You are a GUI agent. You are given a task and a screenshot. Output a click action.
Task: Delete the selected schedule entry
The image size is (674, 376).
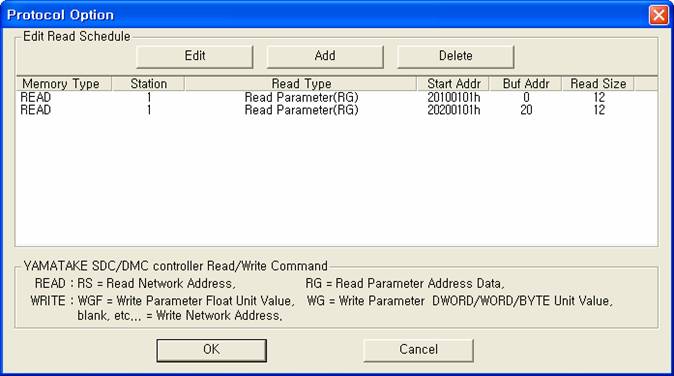click(456, 57)
